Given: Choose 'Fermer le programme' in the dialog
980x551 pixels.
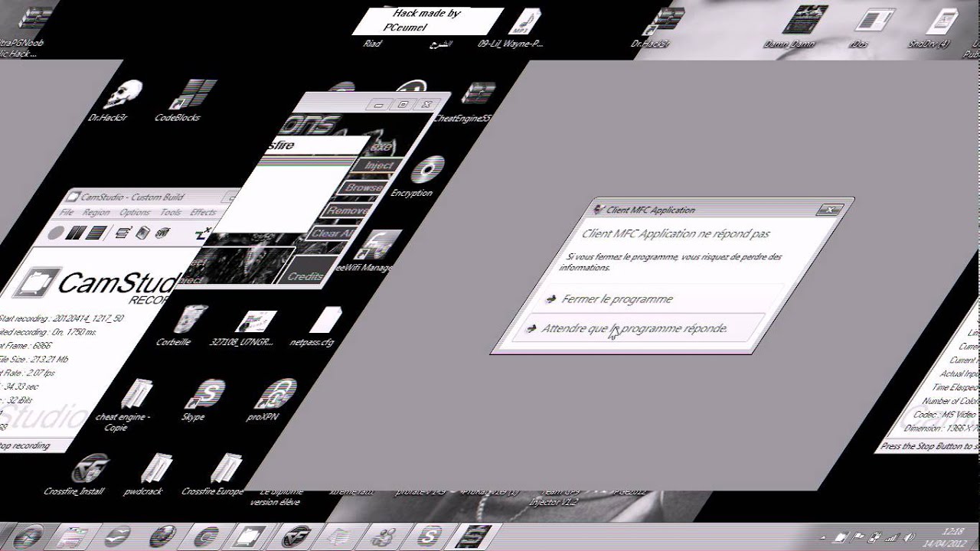Looking at the screenshot, I should pyautogui.click(x=651, y=299).
